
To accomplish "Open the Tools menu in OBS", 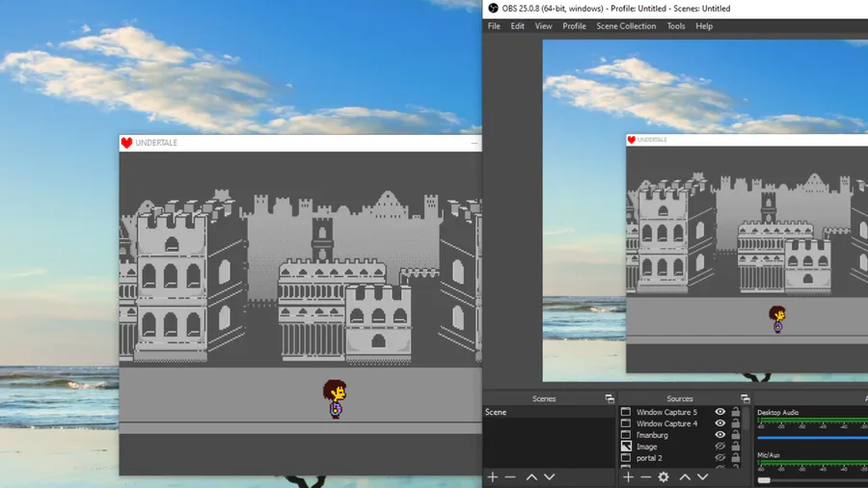I will [x=676, y=26].
